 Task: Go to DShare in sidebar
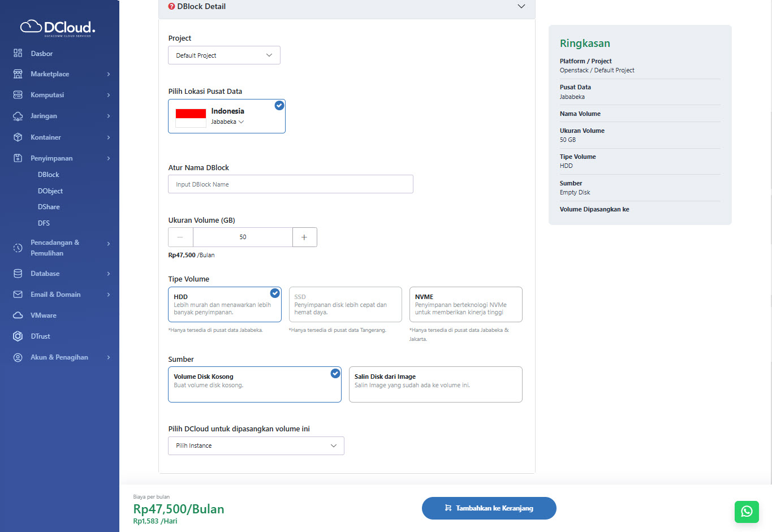[x=49, y=207]
